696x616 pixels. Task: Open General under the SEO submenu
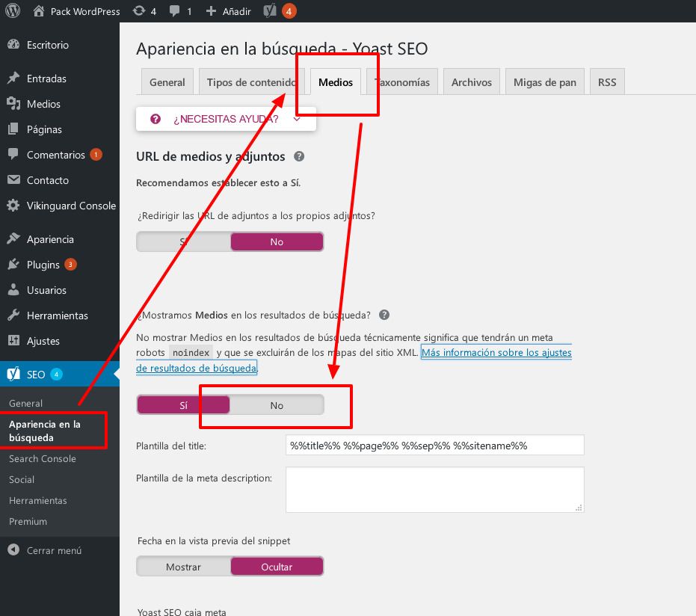(x=25, y=403)
